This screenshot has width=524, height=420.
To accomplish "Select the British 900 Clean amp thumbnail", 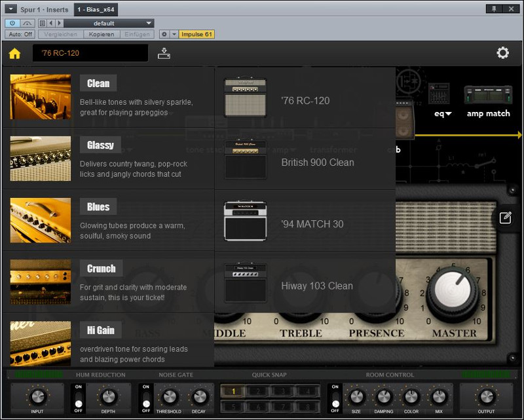I will 245,159.
